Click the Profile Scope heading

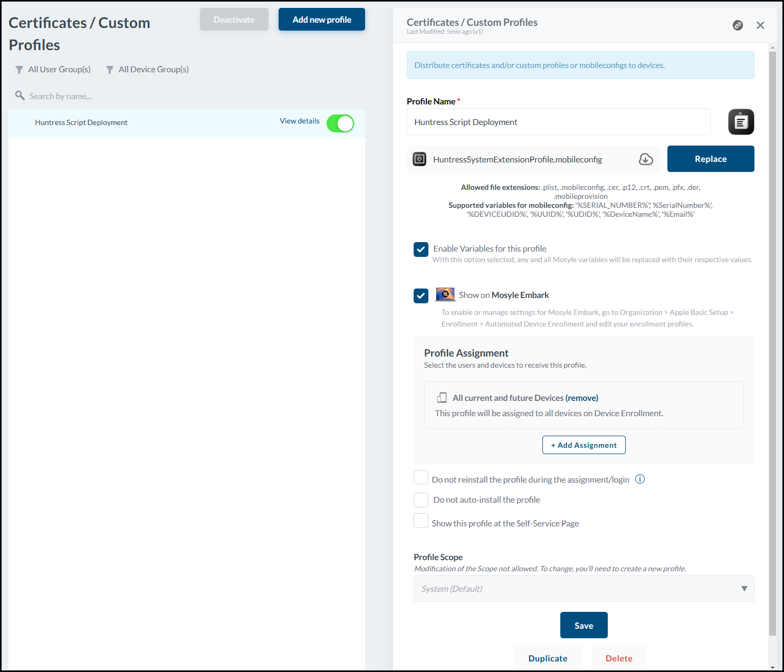point(438,557)
